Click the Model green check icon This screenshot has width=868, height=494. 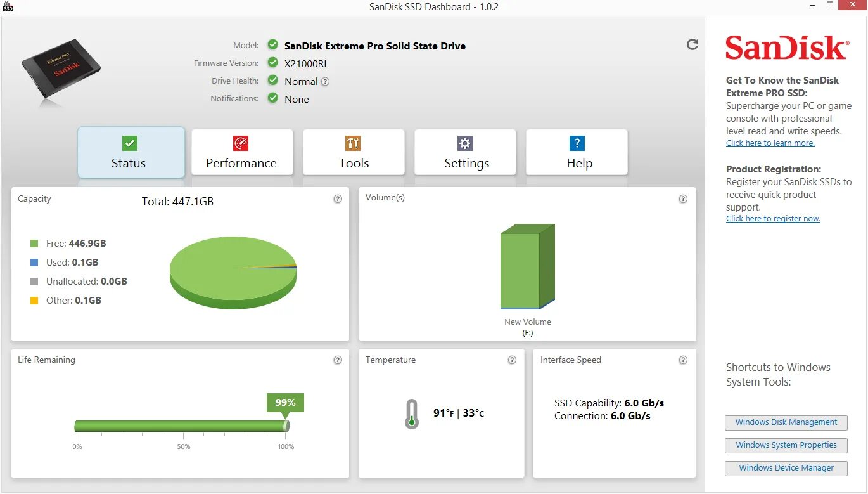tap(272, 44)
